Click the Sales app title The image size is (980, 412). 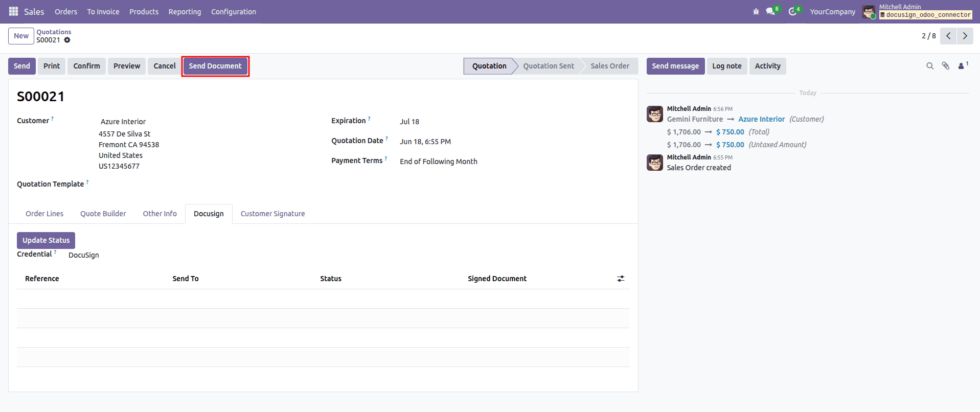(x=34, y=11)
